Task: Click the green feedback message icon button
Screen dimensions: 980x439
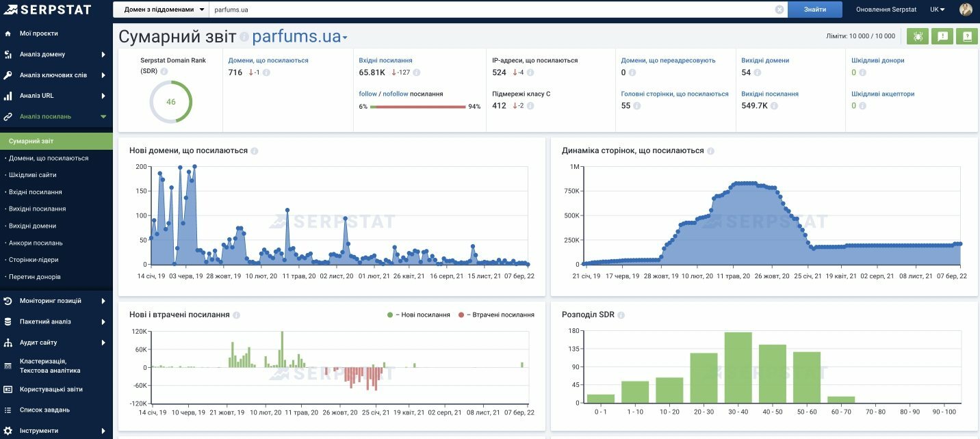Action: [942, 37]
